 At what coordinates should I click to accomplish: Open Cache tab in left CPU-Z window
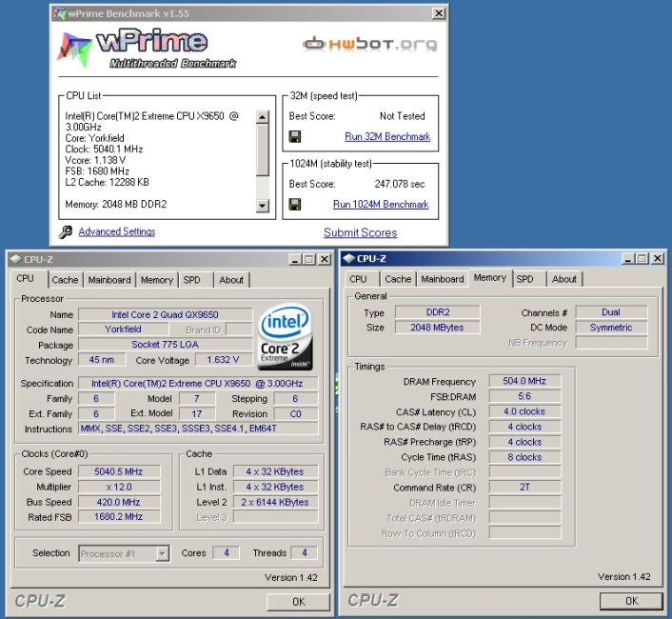tap(65, 280)
